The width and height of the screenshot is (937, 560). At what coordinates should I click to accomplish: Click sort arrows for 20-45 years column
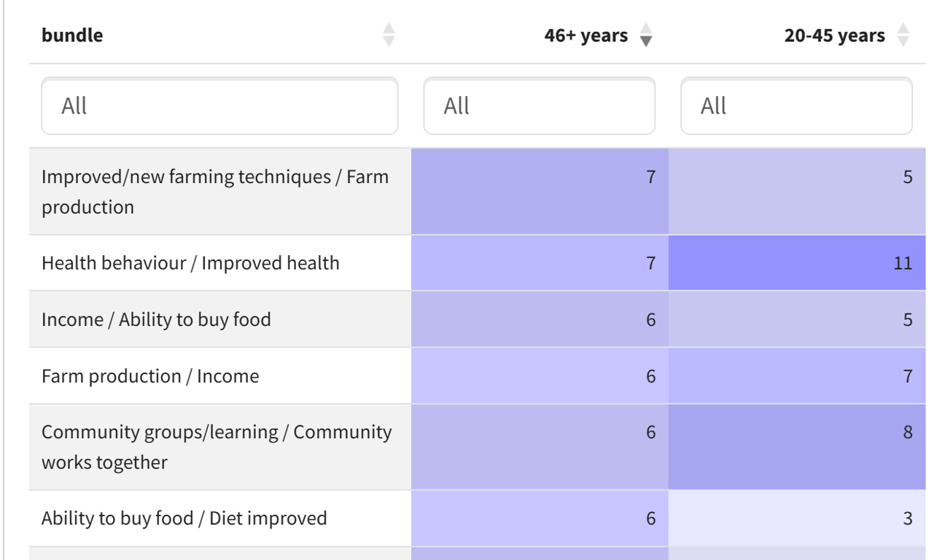pos(903,35)
